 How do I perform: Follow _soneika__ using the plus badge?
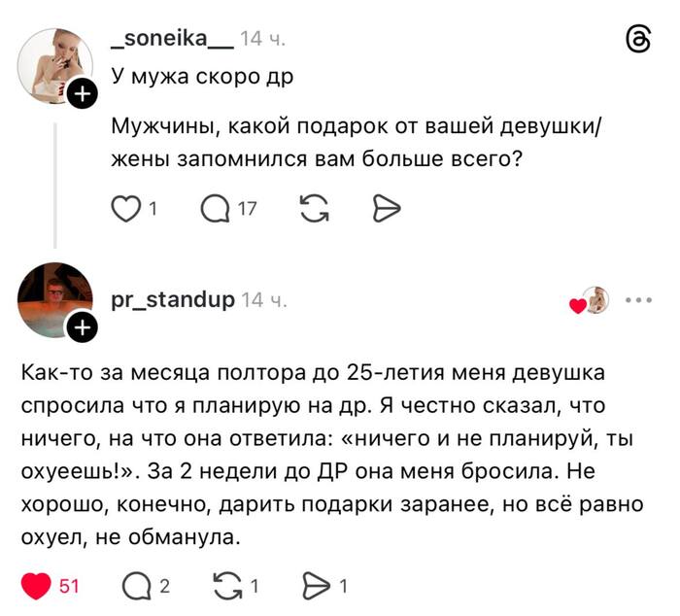(x=84, y=94)
